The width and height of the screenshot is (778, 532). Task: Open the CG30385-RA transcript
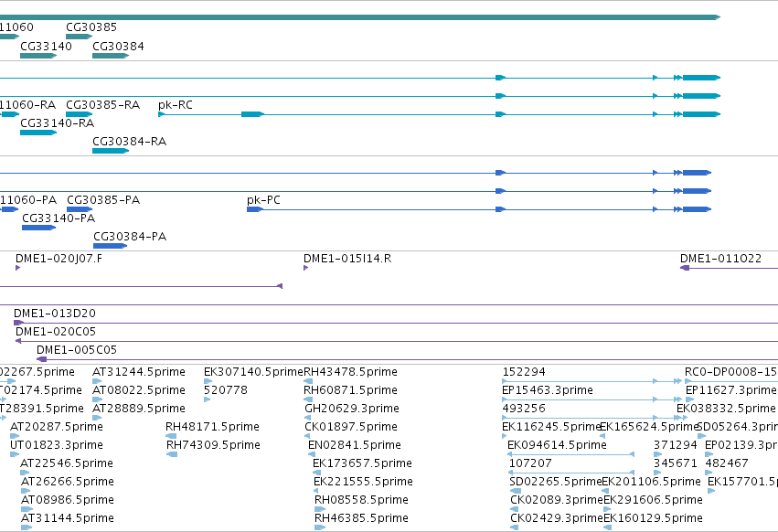[x=79, y=114]
